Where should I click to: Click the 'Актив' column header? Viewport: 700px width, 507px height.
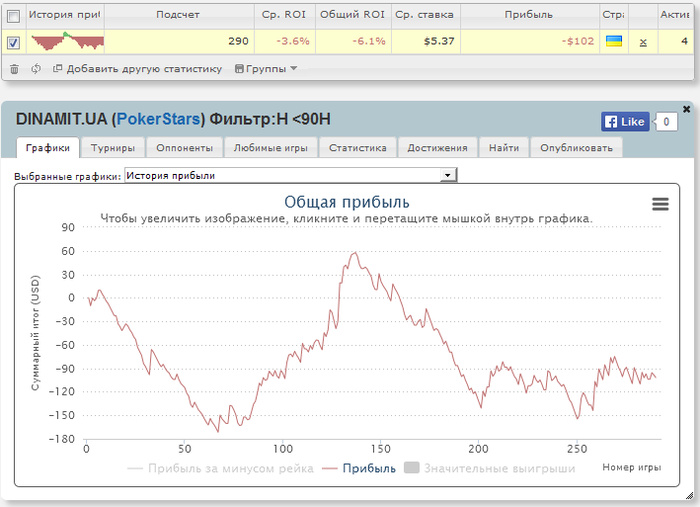(675, 15)
